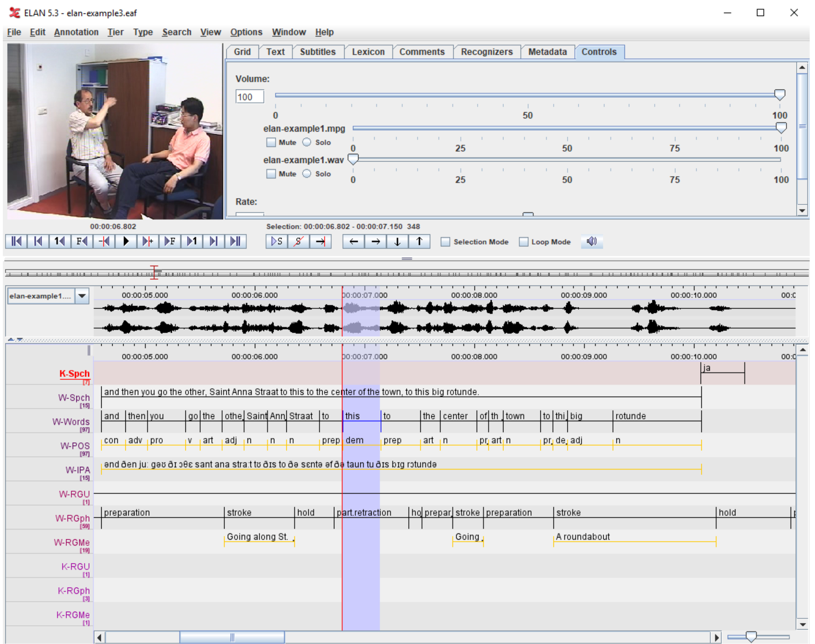This screenshot has height=644, width=815.
Task: Click elan-example1.mpg volume slider thumb
Action: point(781,127)
